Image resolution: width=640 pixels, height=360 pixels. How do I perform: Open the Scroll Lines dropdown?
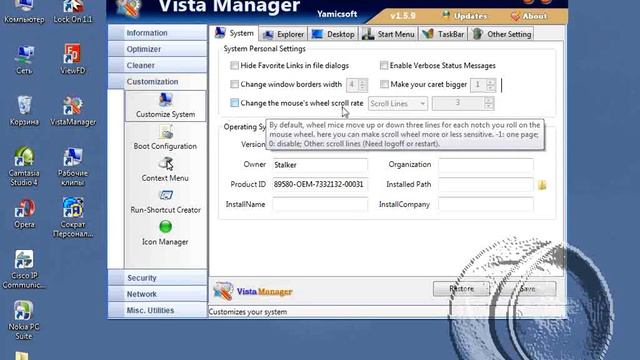coord(398,104)
